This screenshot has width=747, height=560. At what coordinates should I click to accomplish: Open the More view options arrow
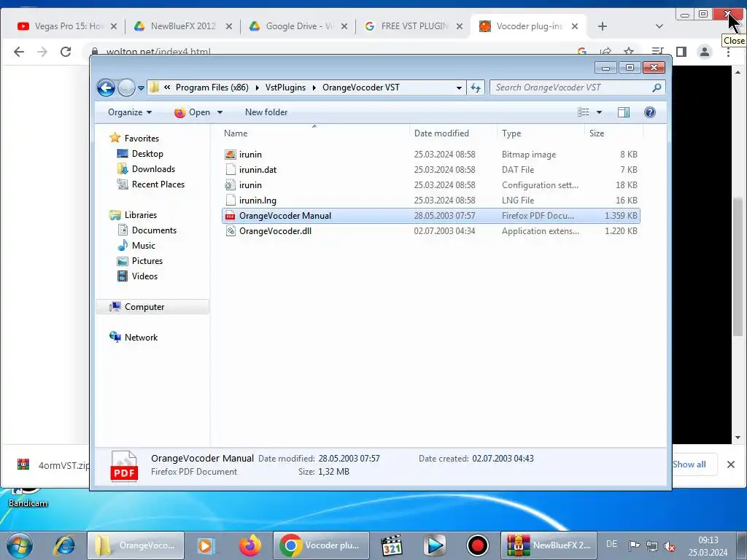pos(600,112)
